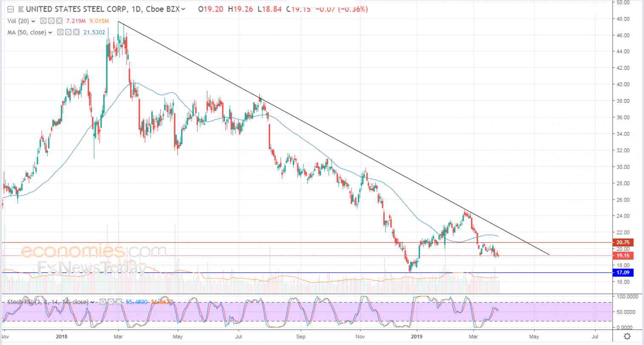Click the 16.00 price axis label

coord(623,282)
